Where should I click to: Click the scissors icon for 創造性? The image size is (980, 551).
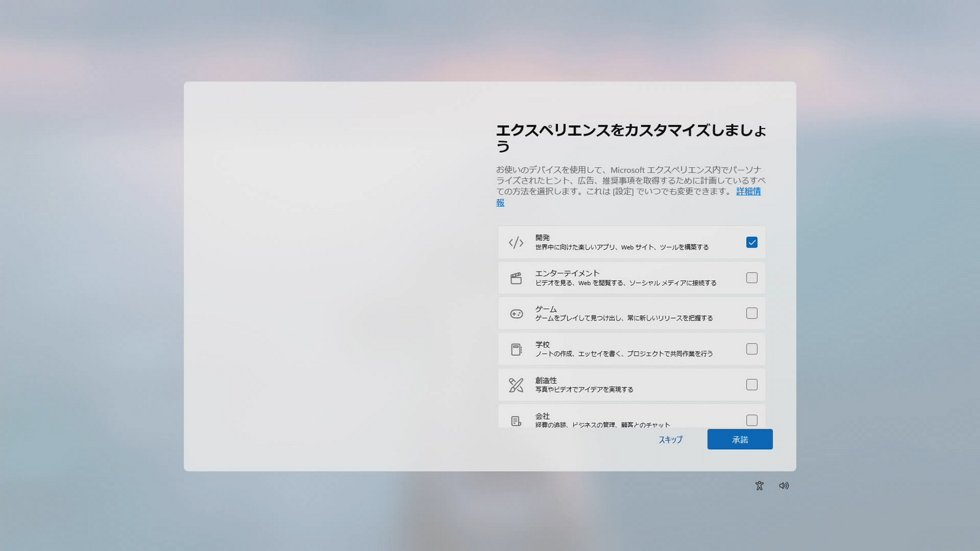point(516,385)
